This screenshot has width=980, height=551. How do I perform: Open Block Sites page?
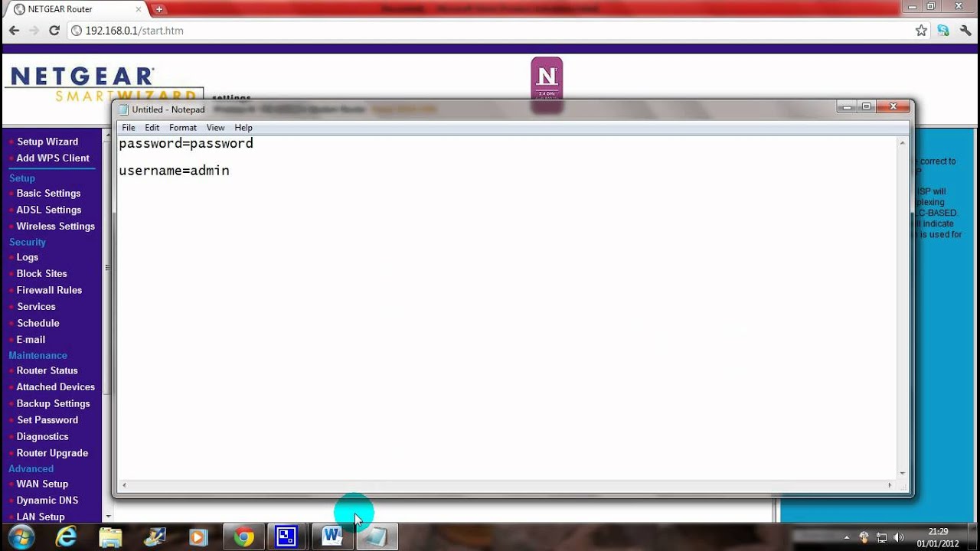click(x=42, y=273)
